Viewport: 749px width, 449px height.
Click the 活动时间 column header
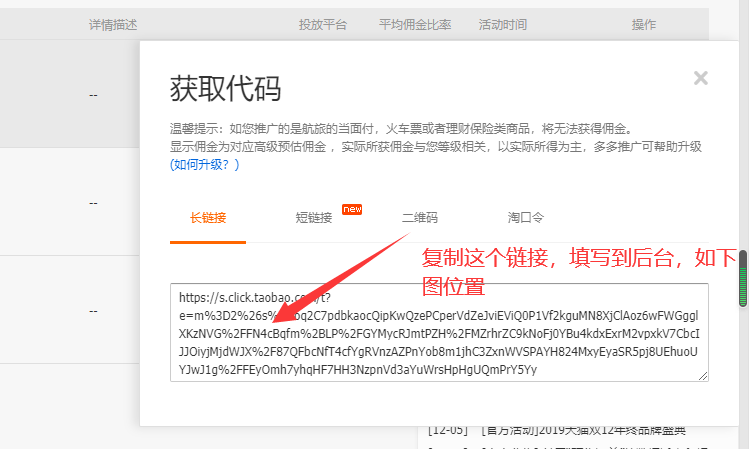click(x=503, y=24)
